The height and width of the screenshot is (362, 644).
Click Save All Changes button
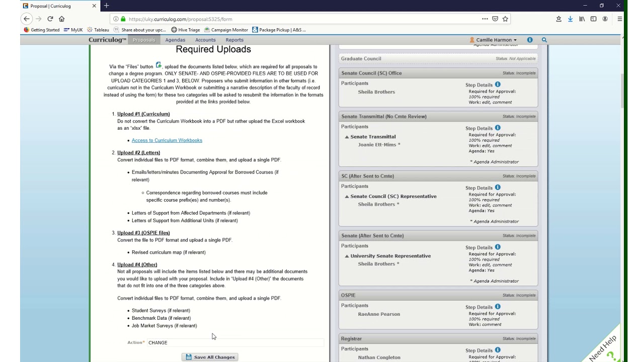210,357
